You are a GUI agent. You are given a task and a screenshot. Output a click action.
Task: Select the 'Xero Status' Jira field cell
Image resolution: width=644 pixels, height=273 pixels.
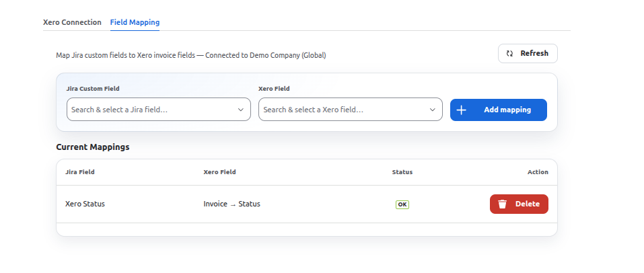pos(85,204)
